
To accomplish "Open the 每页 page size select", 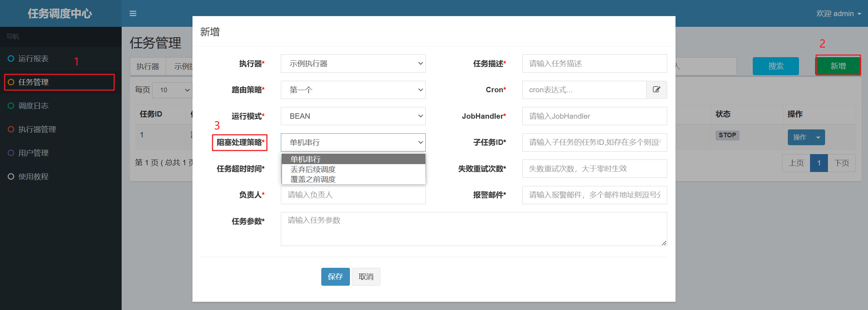I will coord(172,90).
